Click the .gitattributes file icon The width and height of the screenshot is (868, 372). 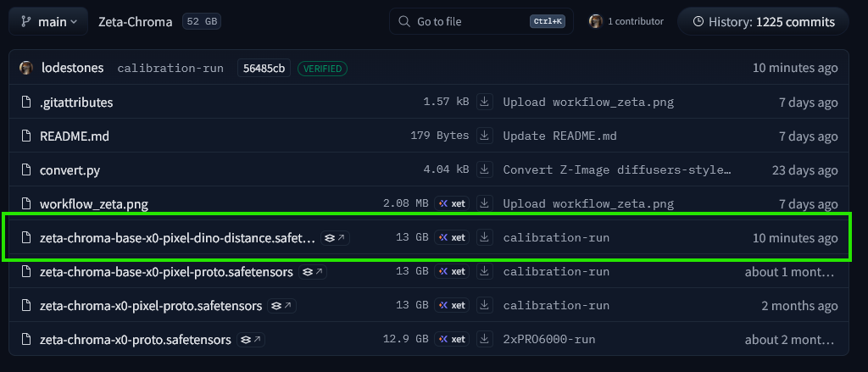click(25, 102)
